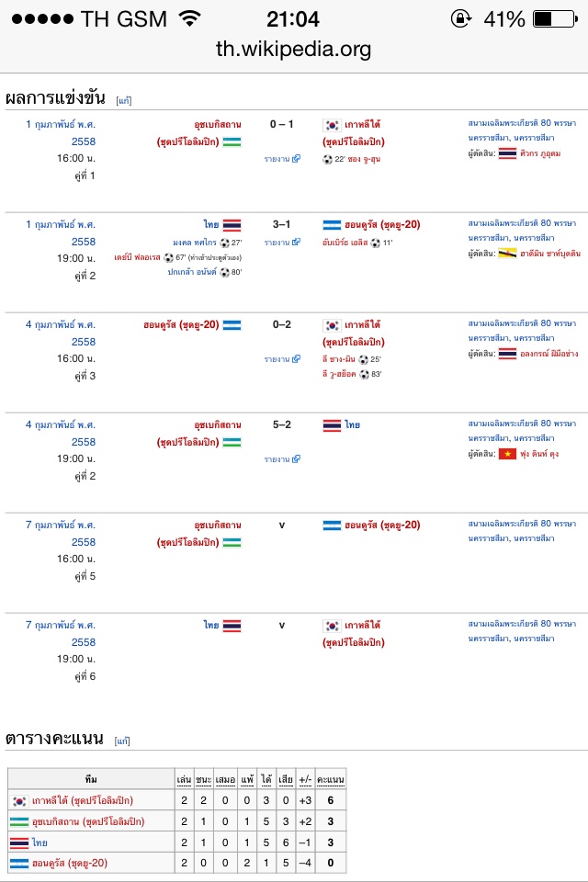Image resolution: width=588 pixels, height=882 pixels.
Task: Open the แก้ edit link beside ผลการแข่งขัน
Action: tap(123, 100)
